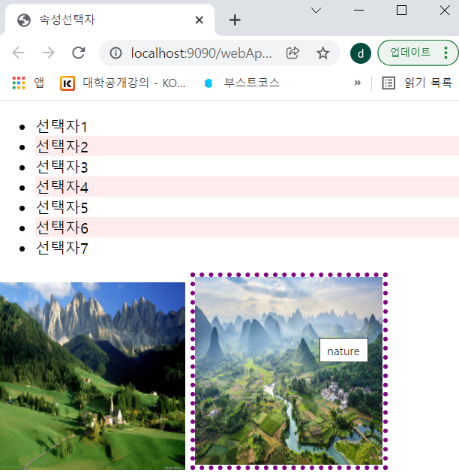
Task: Click list item 선택자2
Action: tap(247, 146)
